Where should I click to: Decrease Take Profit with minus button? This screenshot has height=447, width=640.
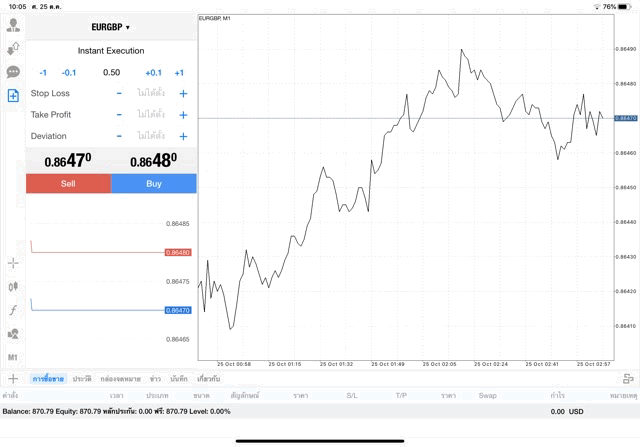[x=119, y=115]
